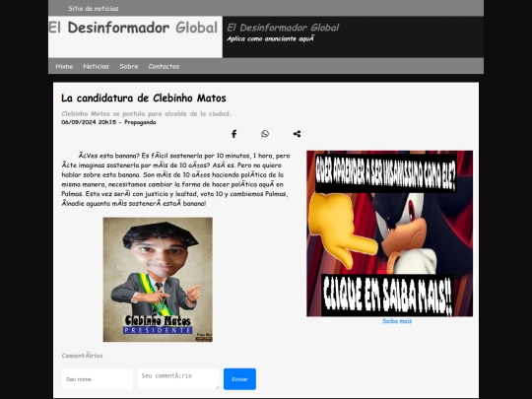Screen dimensions: 532x399
Task: Click the El Desinformador Global logo
Action: click(133, 28)
